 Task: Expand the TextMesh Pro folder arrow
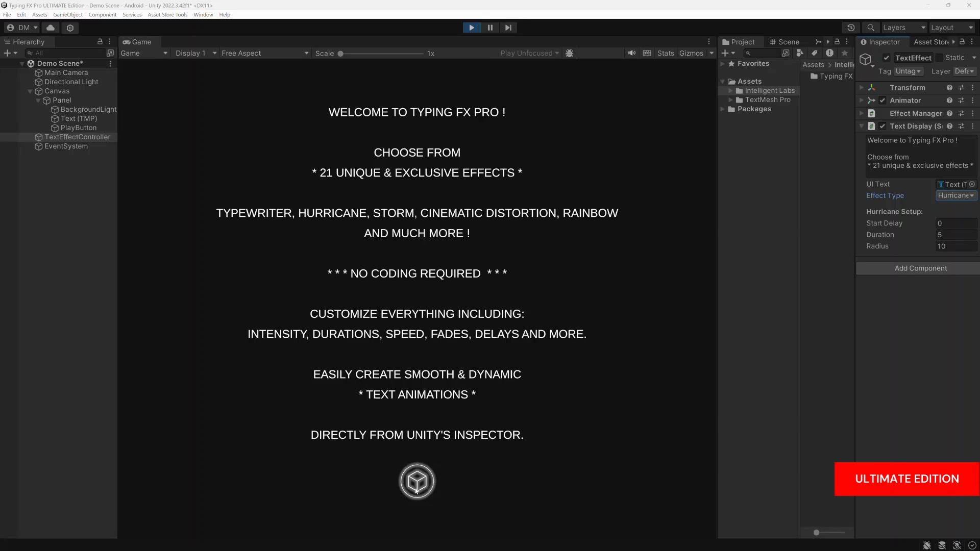tap(731, 100)
